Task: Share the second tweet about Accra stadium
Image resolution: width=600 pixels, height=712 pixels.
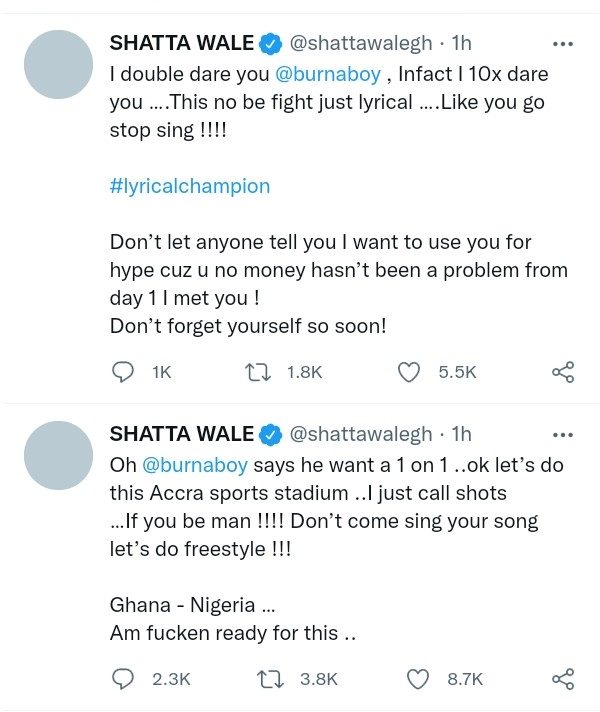Action: [563, 679]
